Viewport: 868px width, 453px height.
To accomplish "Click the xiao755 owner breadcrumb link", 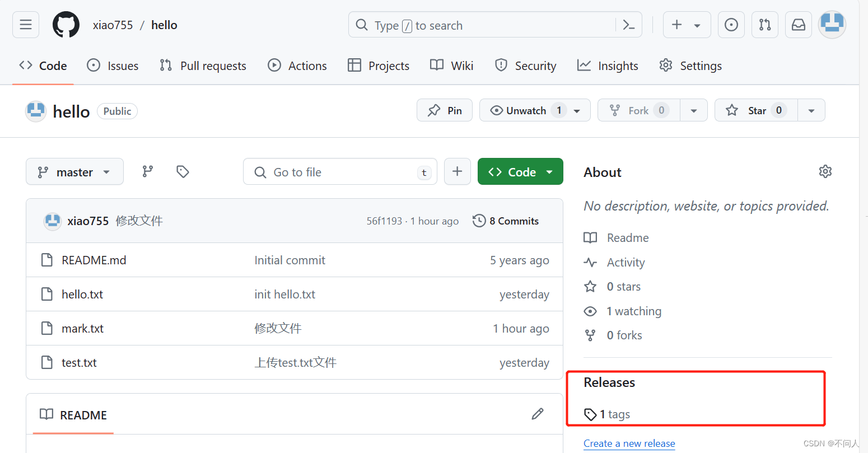I will (x=113, y=25).
